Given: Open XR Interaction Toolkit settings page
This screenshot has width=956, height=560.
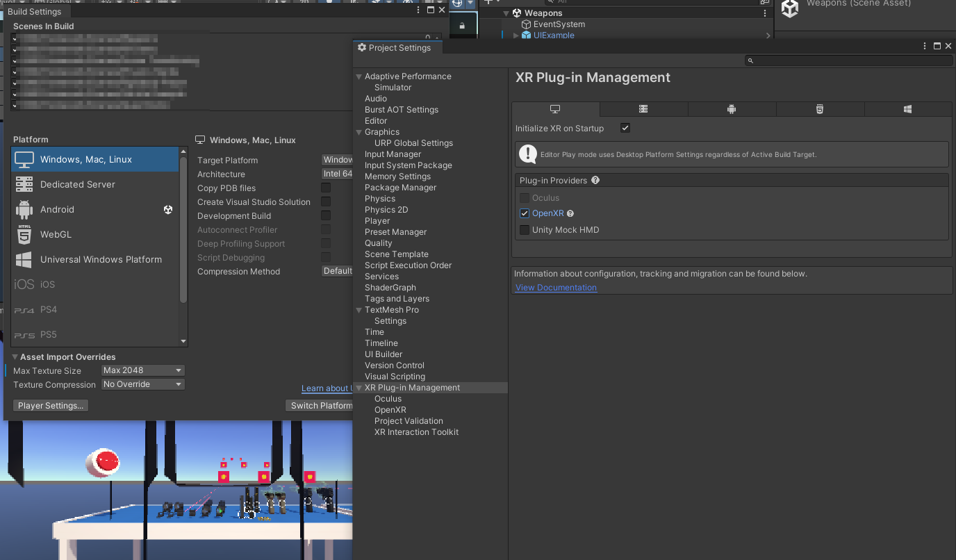Looking at the screenshot, I should [416, 432].
